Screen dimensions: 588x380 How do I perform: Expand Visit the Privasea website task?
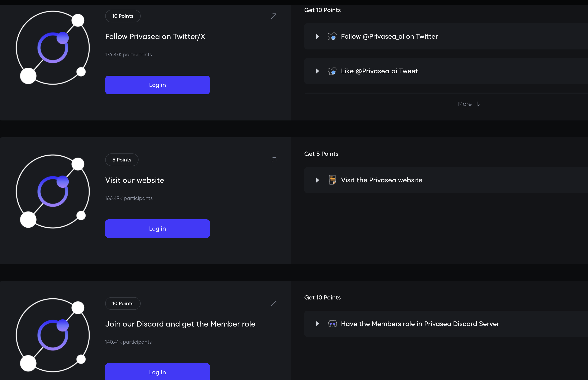[x=317, y=180]
